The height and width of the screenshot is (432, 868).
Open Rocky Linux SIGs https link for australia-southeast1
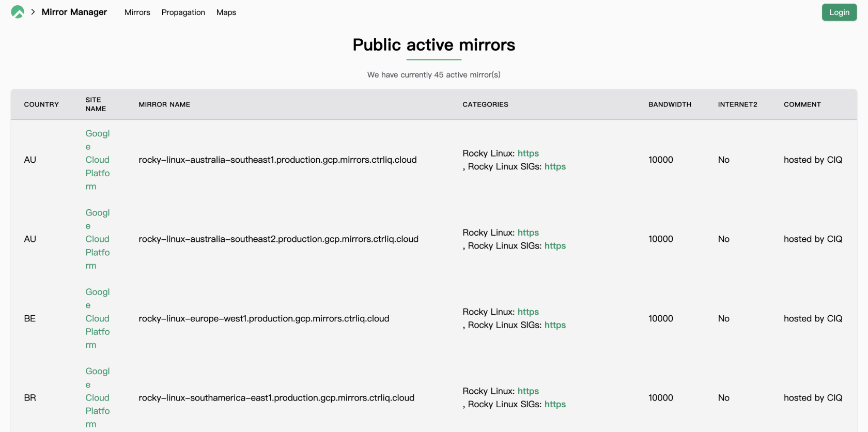tap(555, 166)
